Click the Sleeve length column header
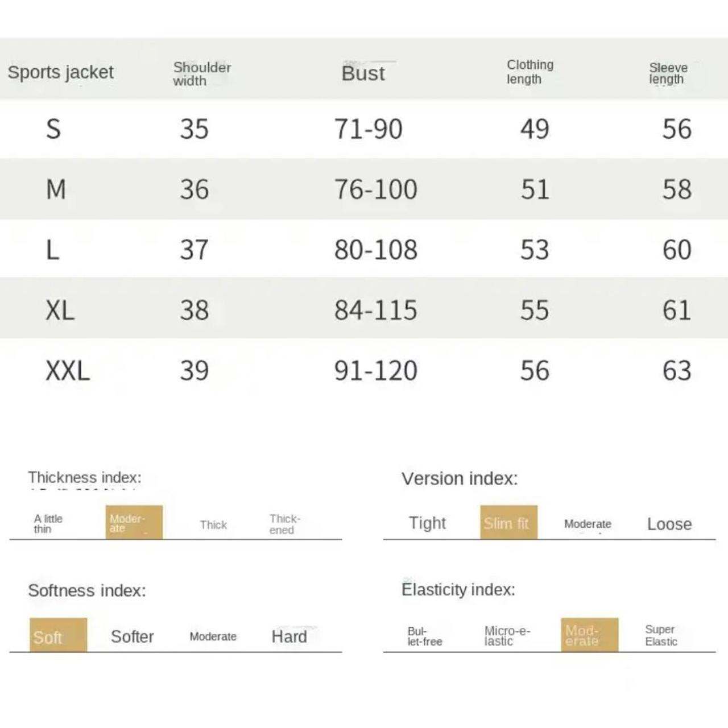The width and height of the screenshot is (728, 728). point(668,73)
